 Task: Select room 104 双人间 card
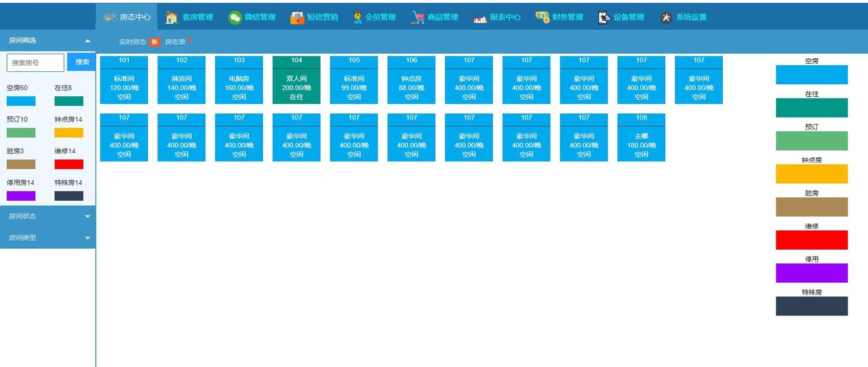click(296, 80)
